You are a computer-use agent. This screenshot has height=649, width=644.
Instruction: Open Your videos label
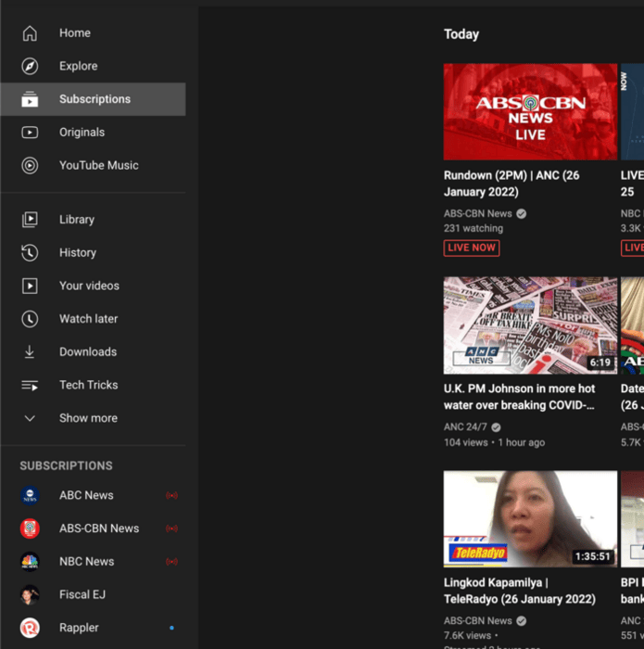(89, 286)
